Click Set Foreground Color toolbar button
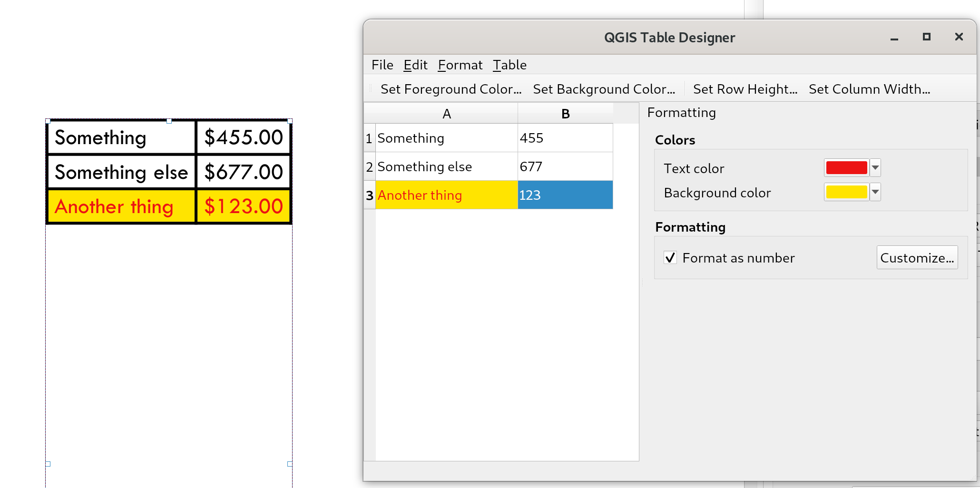 [x=451, y=89]
